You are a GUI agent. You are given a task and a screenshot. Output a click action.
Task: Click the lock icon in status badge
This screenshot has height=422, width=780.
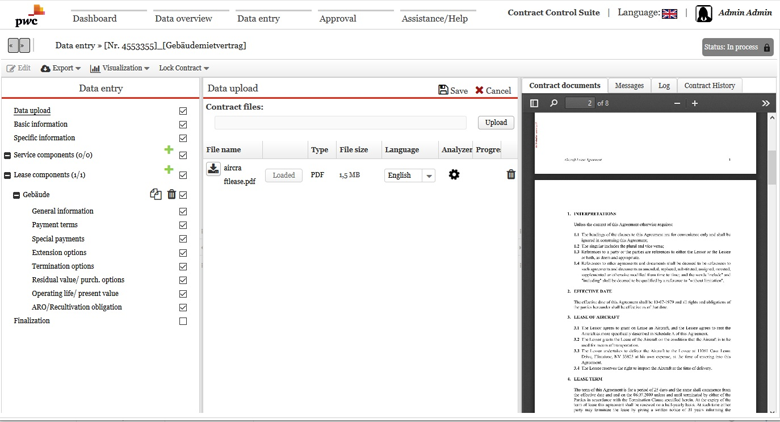767,48
